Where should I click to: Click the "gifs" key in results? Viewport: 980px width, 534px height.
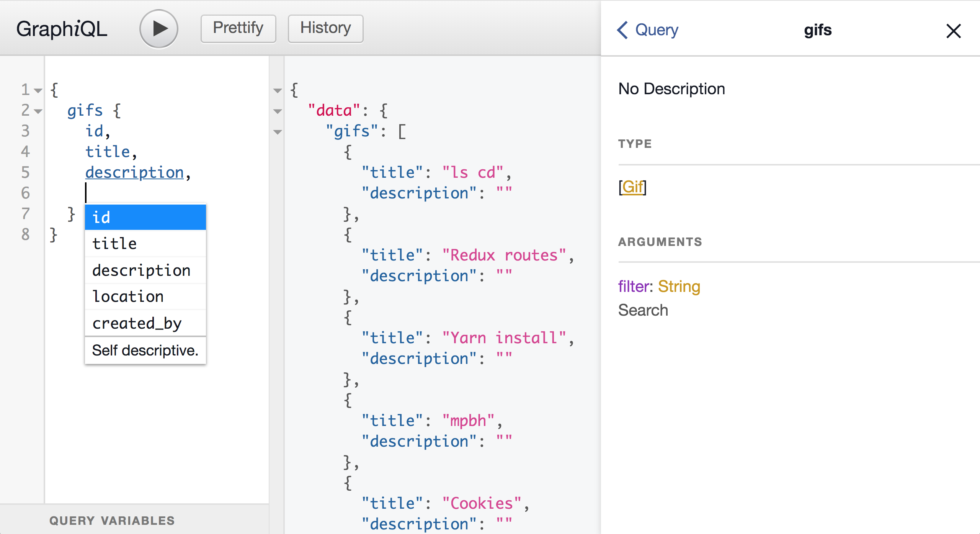[x=351, y=131]
